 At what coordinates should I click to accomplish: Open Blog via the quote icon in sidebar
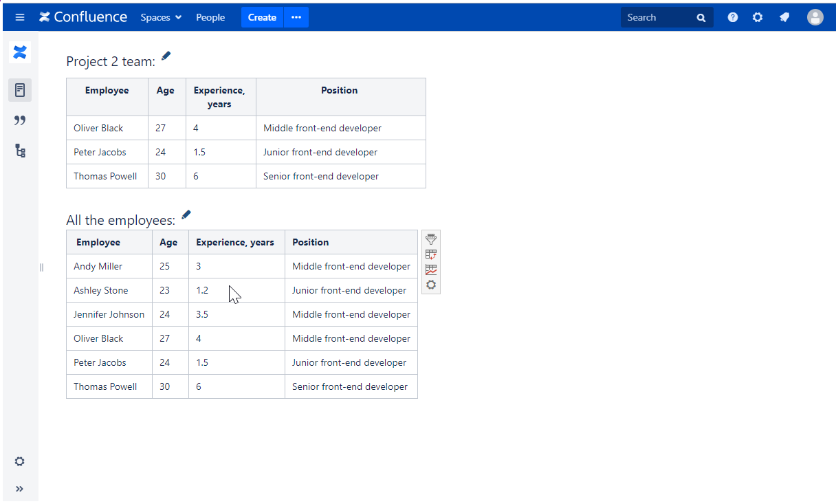(x=20, y=120)
